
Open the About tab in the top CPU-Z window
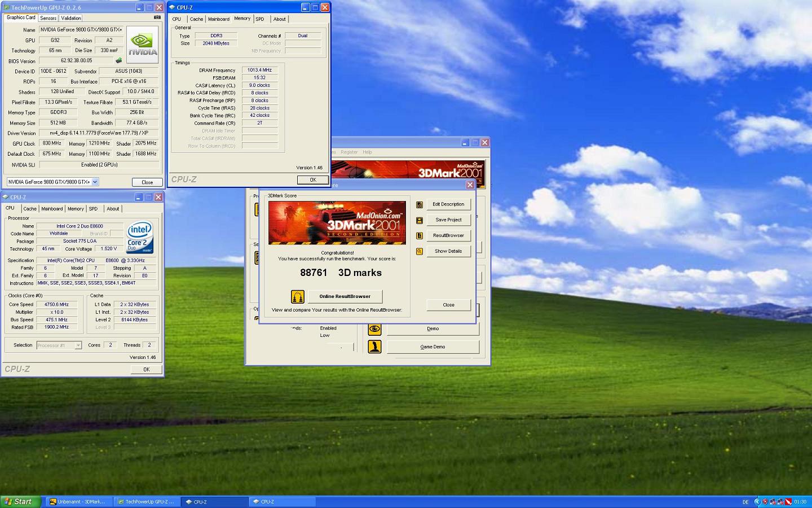[280, 19]
